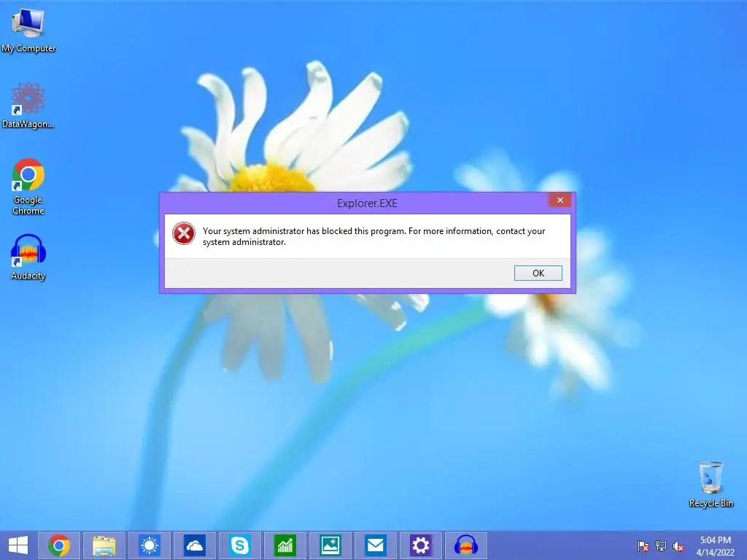Click the network status tray icon
Screen dimensions: 747x560
pos(661,545)
